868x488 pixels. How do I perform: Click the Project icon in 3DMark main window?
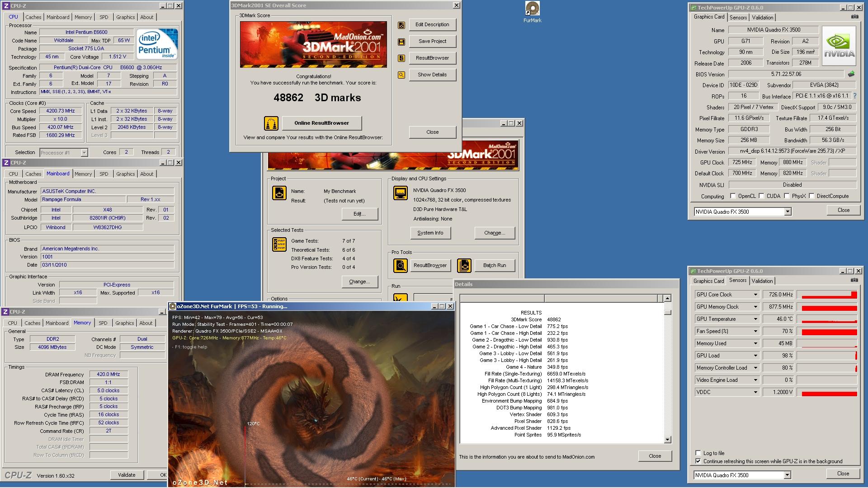tap(279, 193)
